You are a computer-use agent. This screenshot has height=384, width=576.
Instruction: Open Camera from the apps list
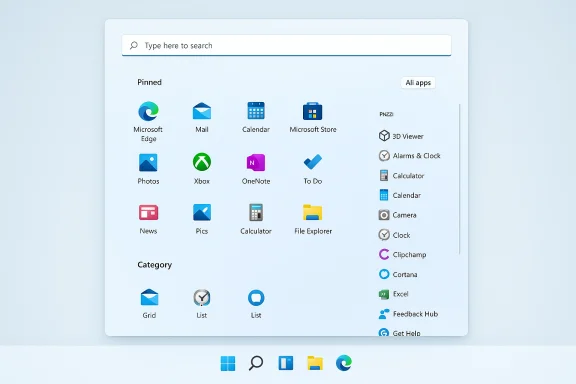coord(397,215)
